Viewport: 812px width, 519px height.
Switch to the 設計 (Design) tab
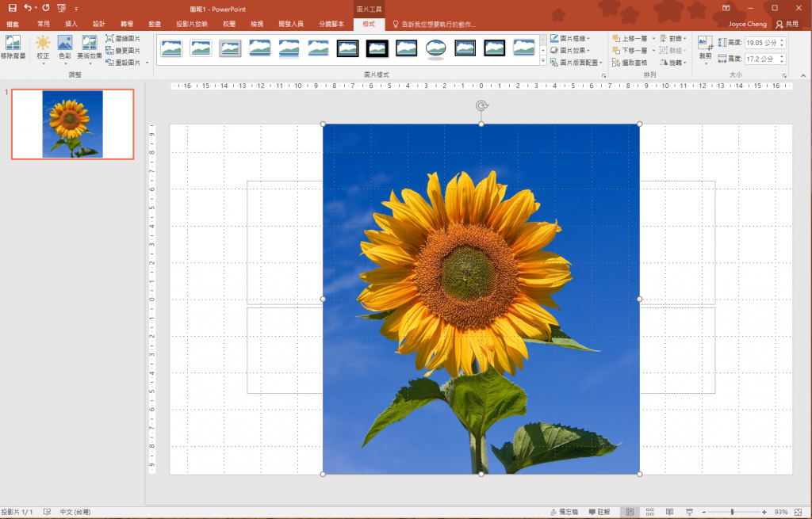pos(99,24)
